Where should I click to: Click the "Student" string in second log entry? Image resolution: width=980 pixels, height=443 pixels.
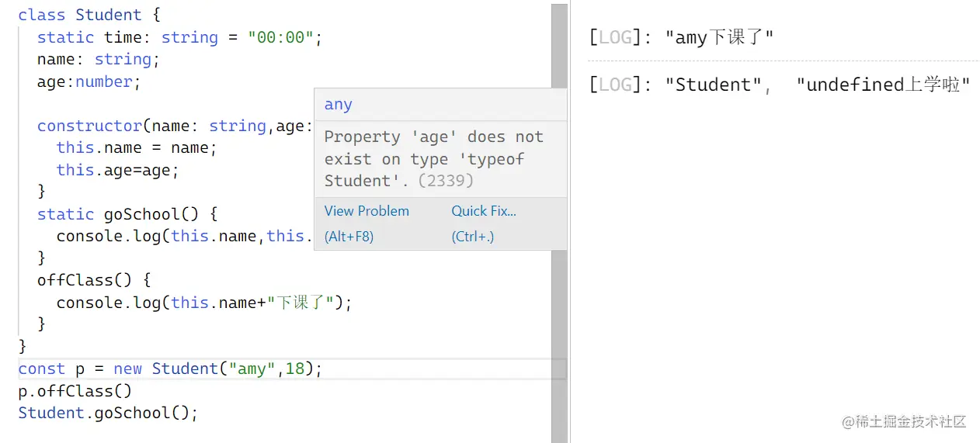pyautogui.click(x=714, y=85)
